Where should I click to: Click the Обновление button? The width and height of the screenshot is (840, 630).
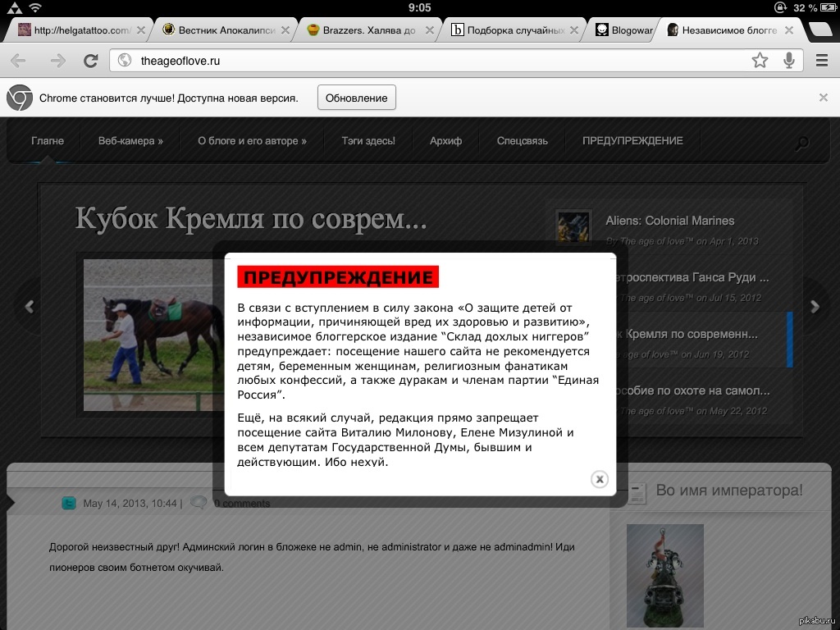point(356,98)
